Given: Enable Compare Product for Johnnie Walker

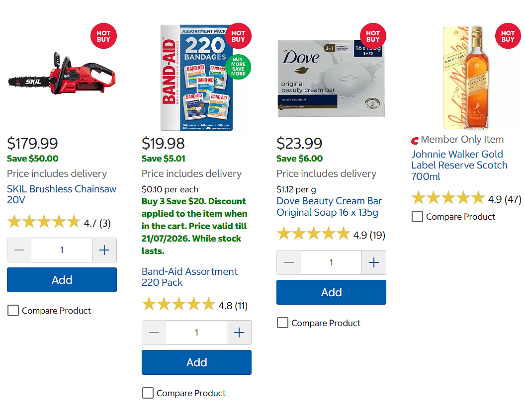Looking at the screenshot, I should coord(417,217).
